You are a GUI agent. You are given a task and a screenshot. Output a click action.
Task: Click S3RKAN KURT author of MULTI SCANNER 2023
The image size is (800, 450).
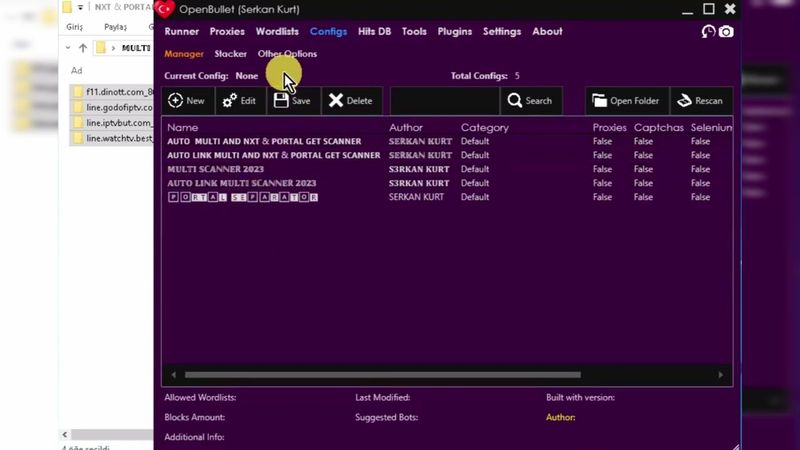click(x=419, y=169)
